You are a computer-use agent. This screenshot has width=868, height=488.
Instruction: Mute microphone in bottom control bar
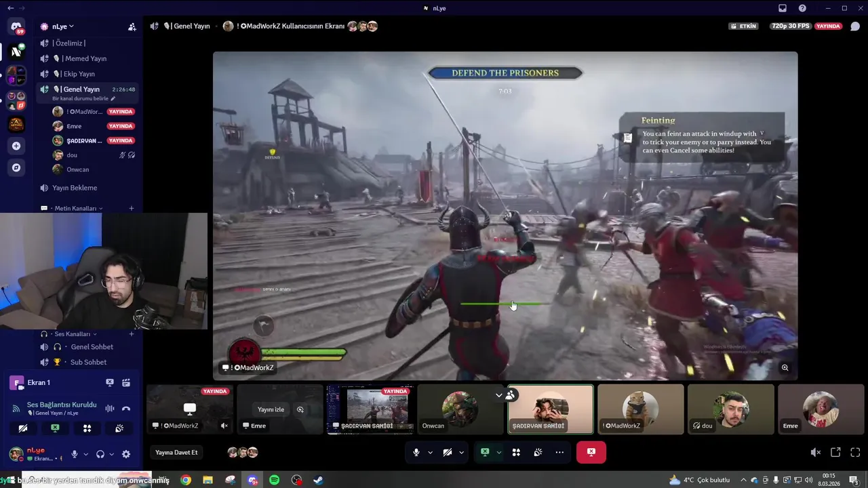click(x=416, y=452)
